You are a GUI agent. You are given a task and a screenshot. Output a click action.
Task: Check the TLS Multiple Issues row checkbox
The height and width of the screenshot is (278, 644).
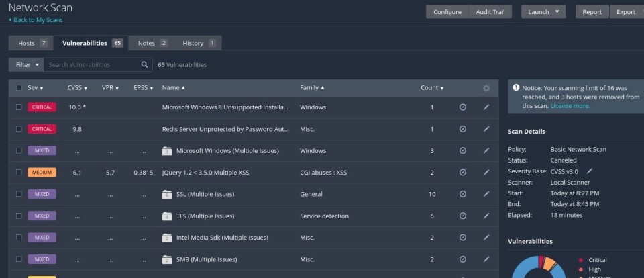pos(19,216)
